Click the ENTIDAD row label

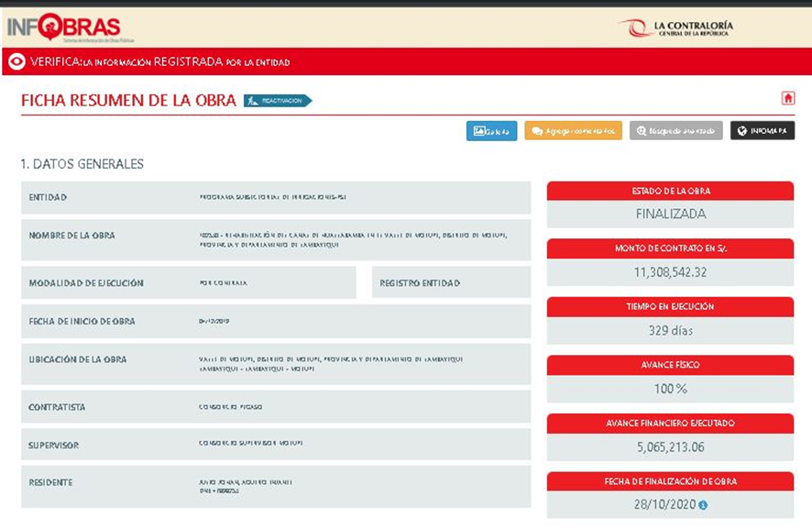48,197
